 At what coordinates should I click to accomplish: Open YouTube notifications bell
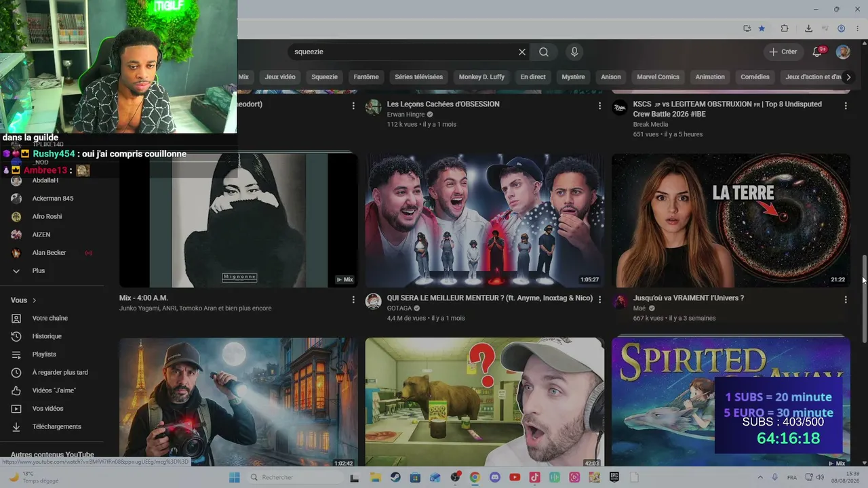[x=818, y=52]
